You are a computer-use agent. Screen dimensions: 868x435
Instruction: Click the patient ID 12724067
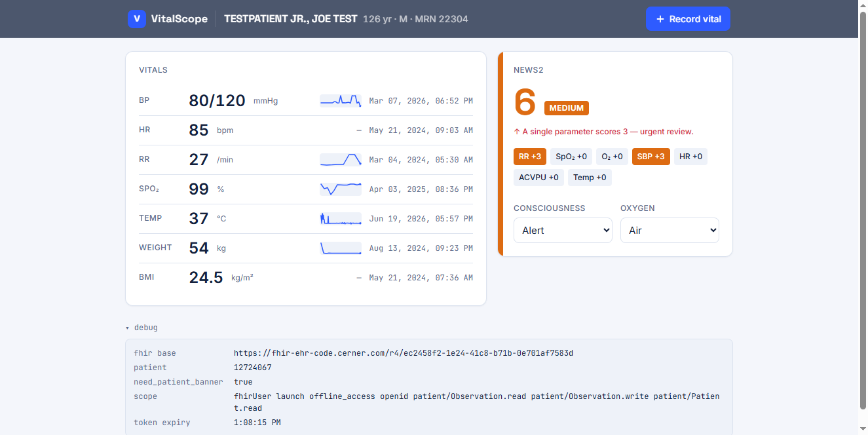coord(253,368)
